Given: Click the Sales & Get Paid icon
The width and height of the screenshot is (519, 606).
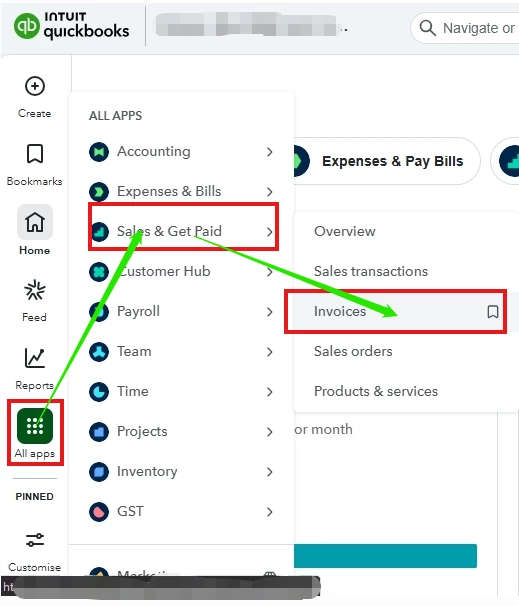Looking at the screenshot, I should [100, 232].
